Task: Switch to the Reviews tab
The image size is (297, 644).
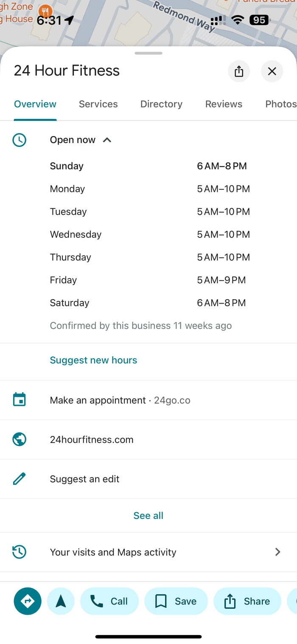Action: coord(224,104)
